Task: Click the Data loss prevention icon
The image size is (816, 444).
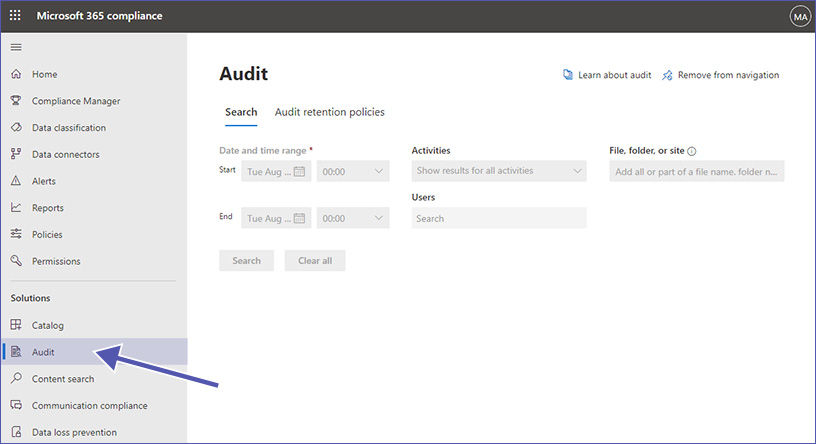Action: tap(16, 432)
